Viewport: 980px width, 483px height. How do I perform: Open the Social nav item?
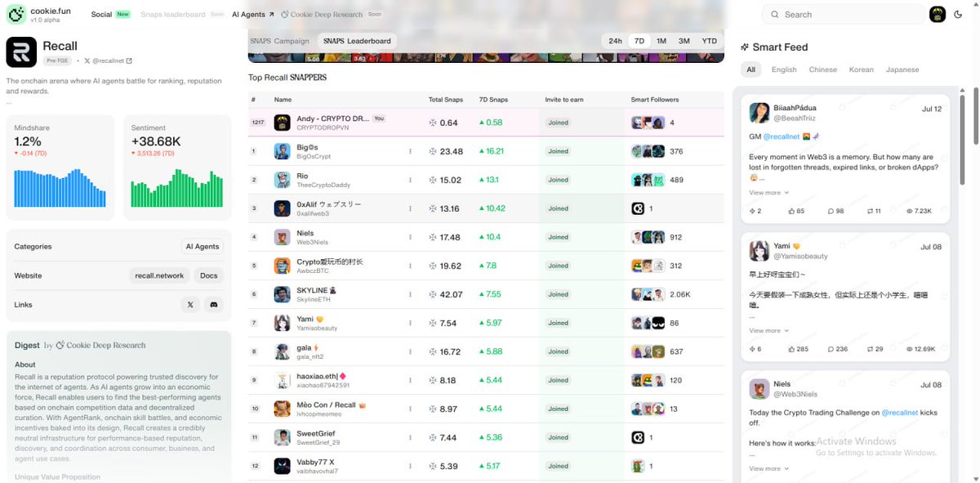click(110, 15)
